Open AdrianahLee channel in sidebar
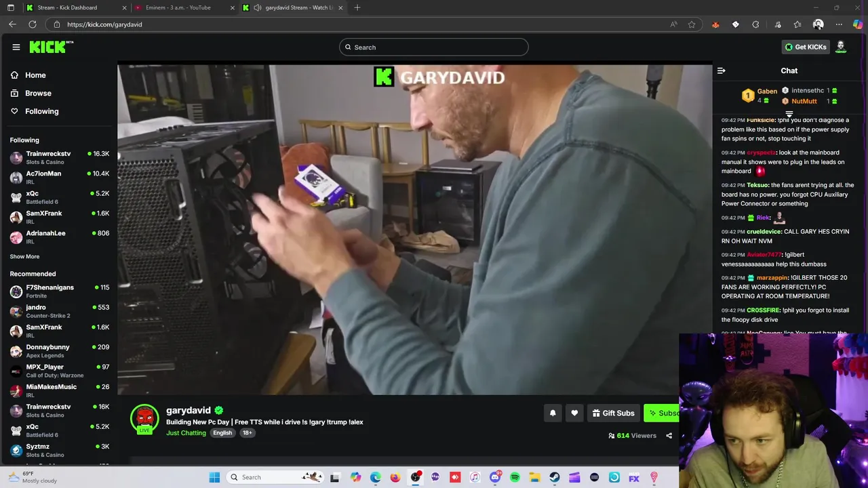The image size is (868, 488). (60, 237)
